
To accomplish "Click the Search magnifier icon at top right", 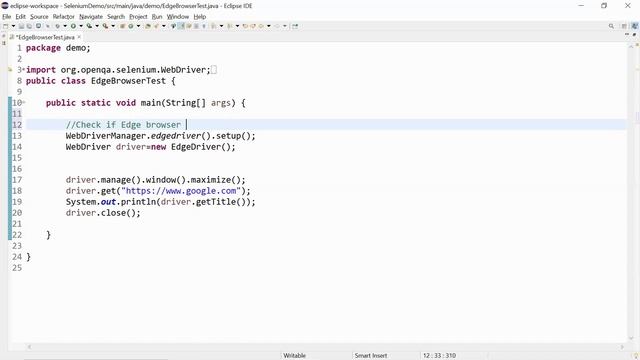I will pyautogui.click(x=611, y=26).
